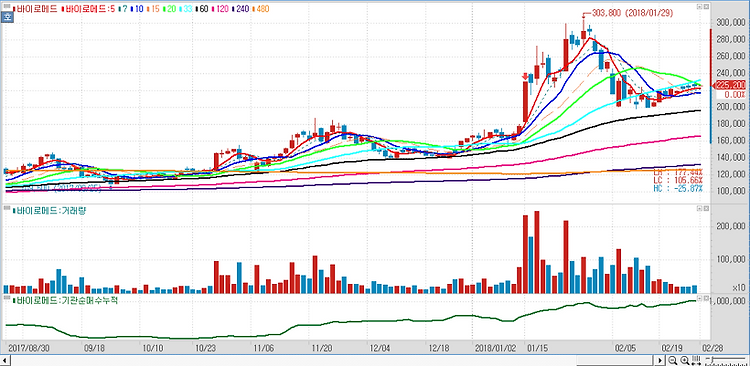Close the volume panel with its X box
Viewport: 750px width, 366px height.
click(x=706, y=209)
